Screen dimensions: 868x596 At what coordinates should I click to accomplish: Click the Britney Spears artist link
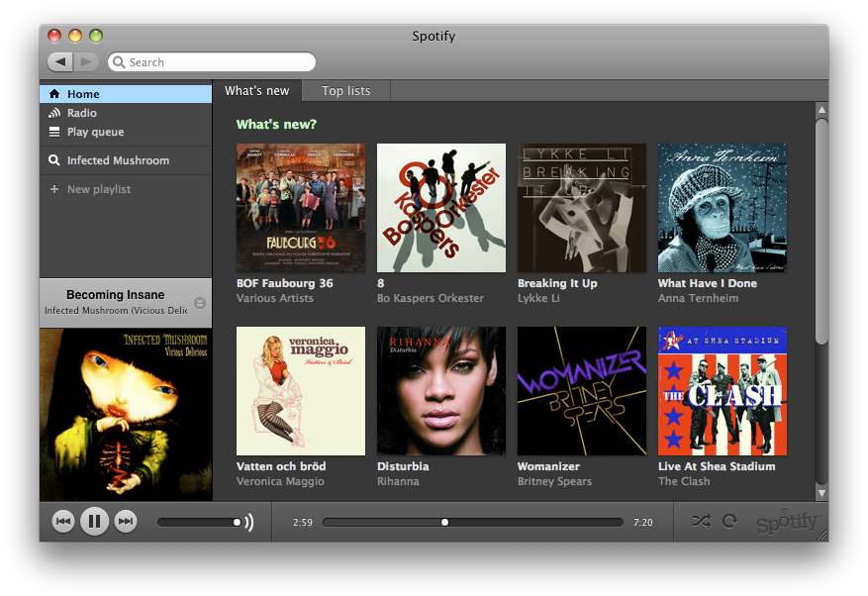554,481
